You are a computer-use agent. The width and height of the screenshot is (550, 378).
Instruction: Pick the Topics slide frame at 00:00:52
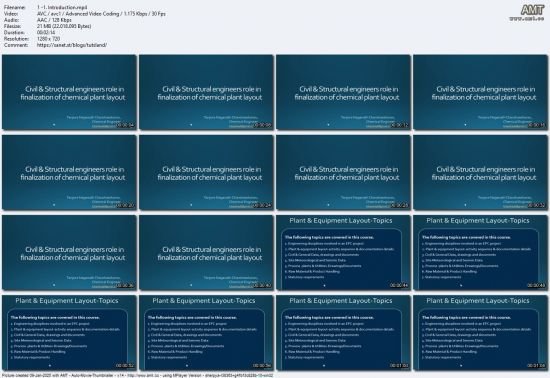point(69,333)
